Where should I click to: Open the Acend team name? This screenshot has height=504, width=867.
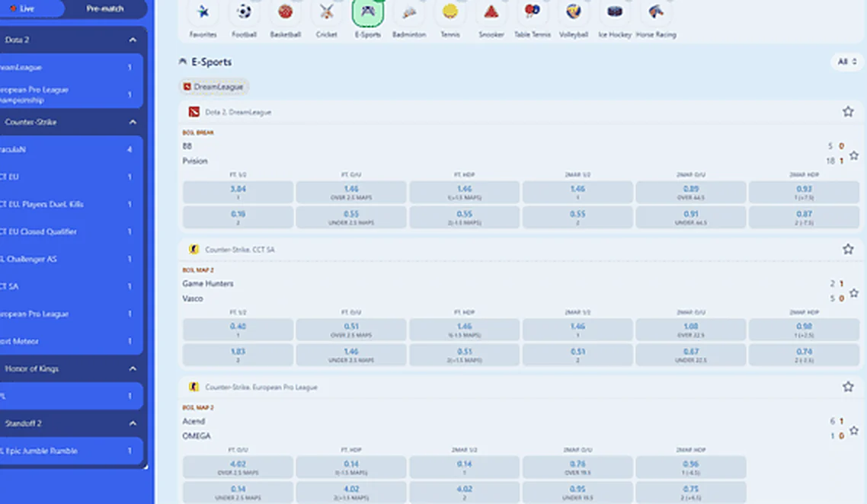coord(194,421)
